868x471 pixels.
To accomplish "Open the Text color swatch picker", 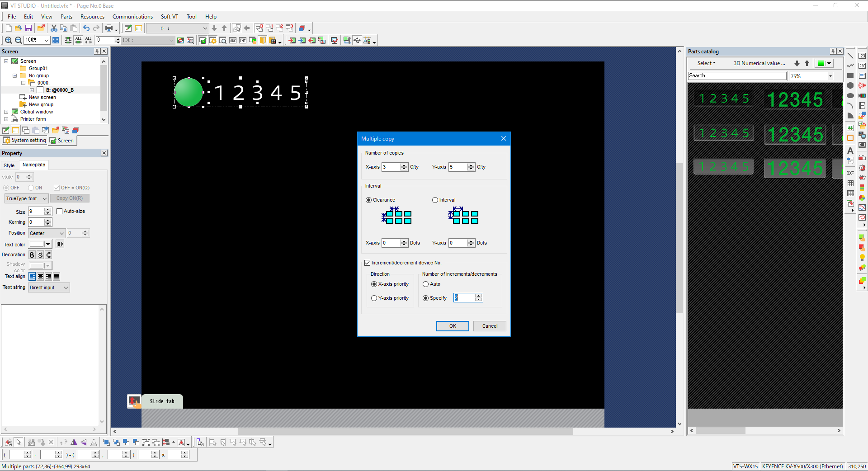I will click(47, 244).
